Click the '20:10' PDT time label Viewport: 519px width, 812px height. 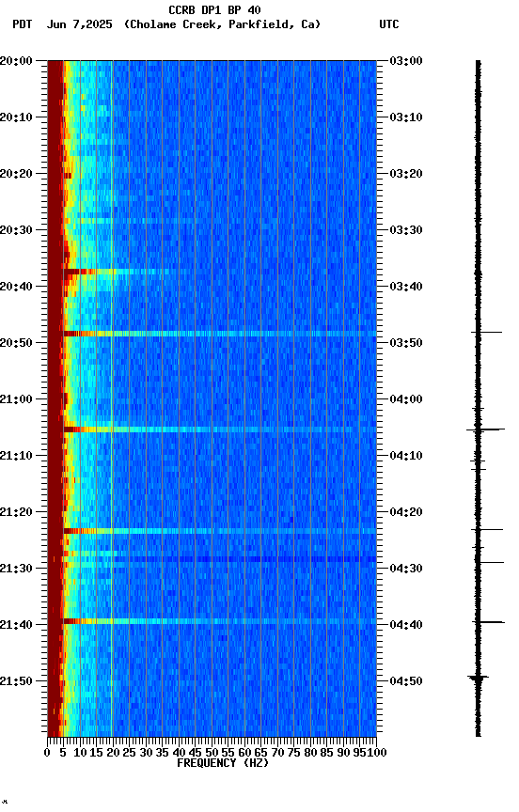coord(16,117)
